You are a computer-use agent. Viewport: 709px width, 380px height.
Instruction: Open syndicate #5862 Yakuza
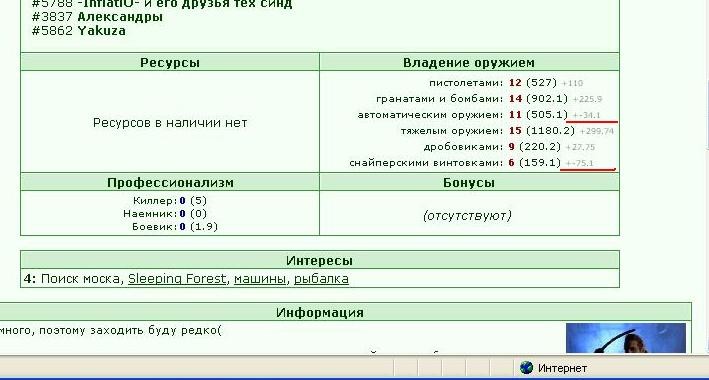(x=79, y=31)
